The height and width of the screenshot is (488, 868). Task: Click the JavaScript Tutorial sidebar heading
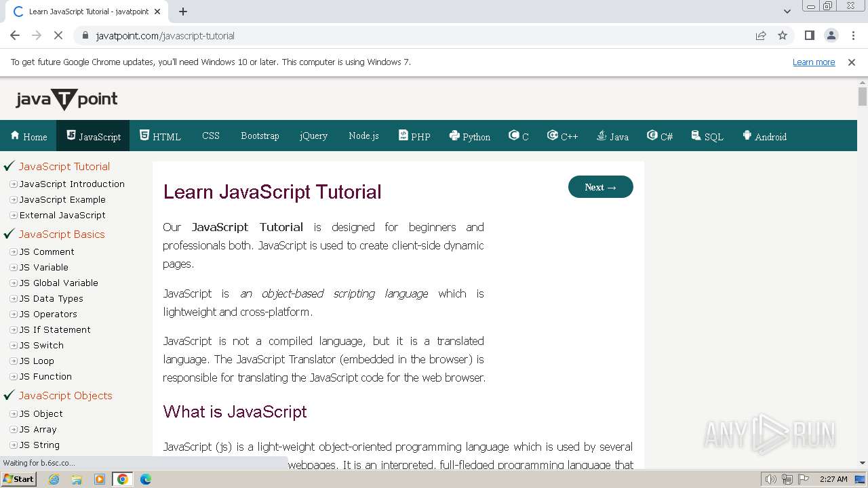point(64,166)
